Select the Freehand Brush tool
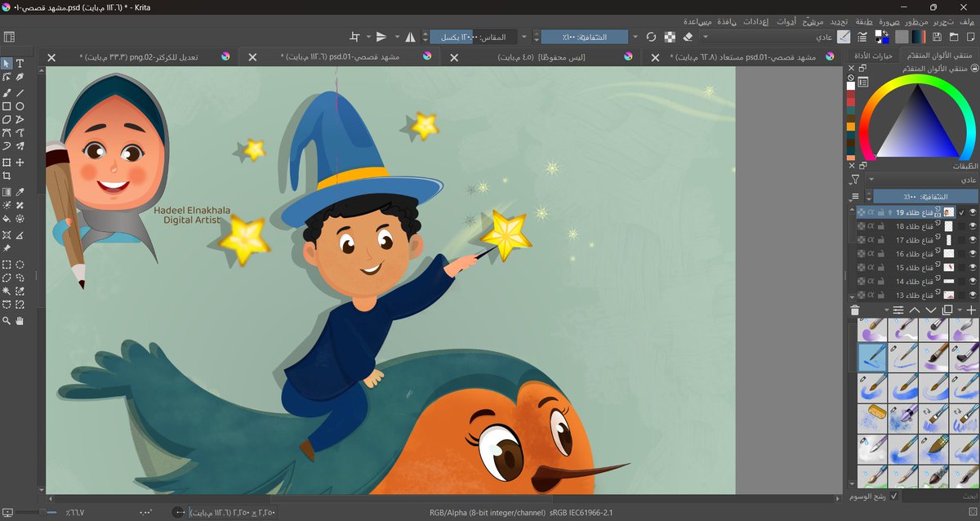 tap(8, 92)
